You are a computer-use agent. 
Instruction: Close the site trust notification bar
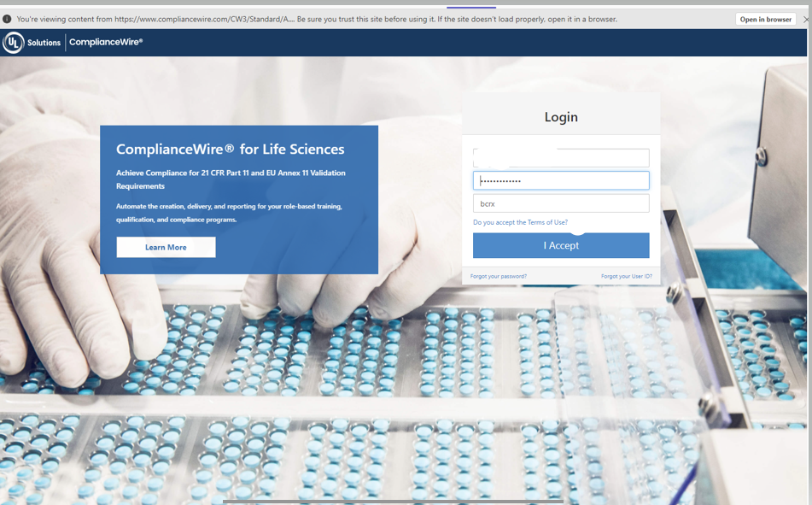click(806, 19)
